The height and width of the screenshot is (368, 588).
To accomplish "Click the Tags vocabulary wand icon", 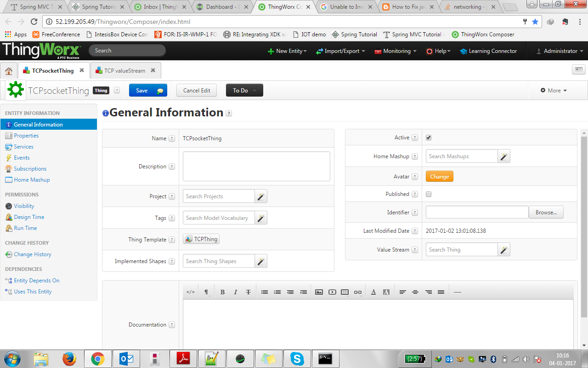I will (261, 218).
